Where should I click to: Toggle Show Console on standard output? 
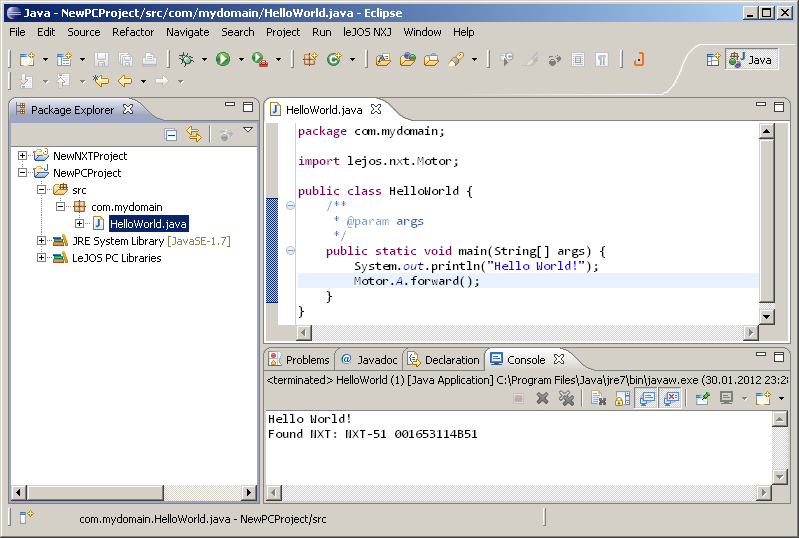647,398
